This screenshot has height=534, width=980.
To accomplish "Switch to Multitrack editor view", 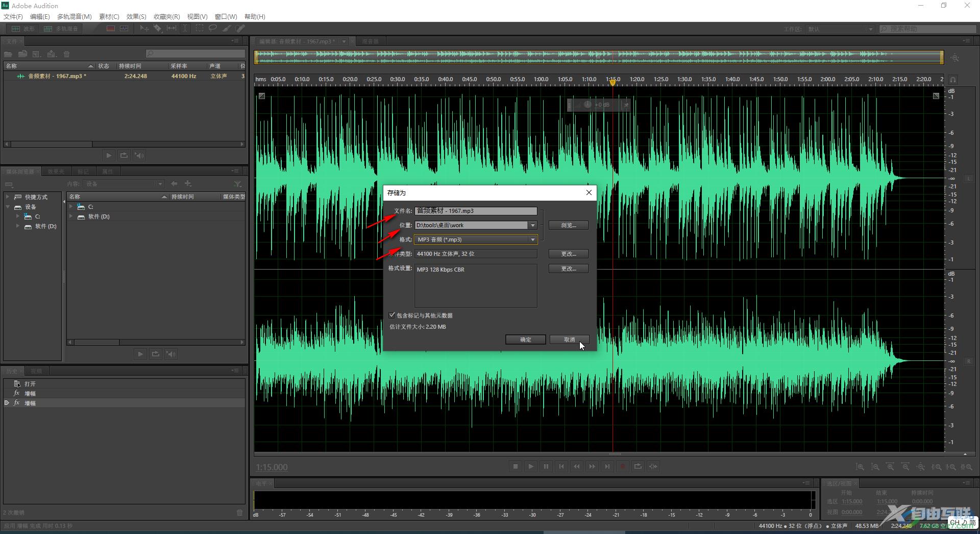I will [x=61, y=29].
